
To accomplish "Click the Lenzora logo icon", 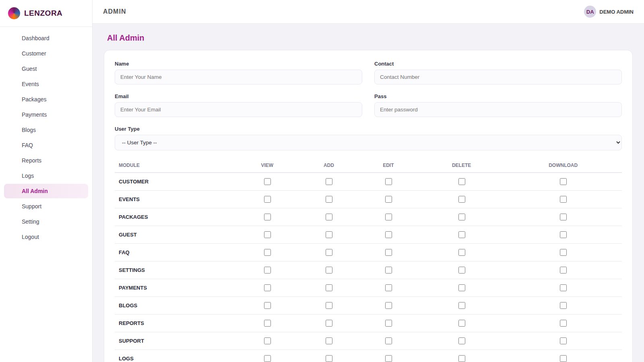I will [x=14, y=13].
